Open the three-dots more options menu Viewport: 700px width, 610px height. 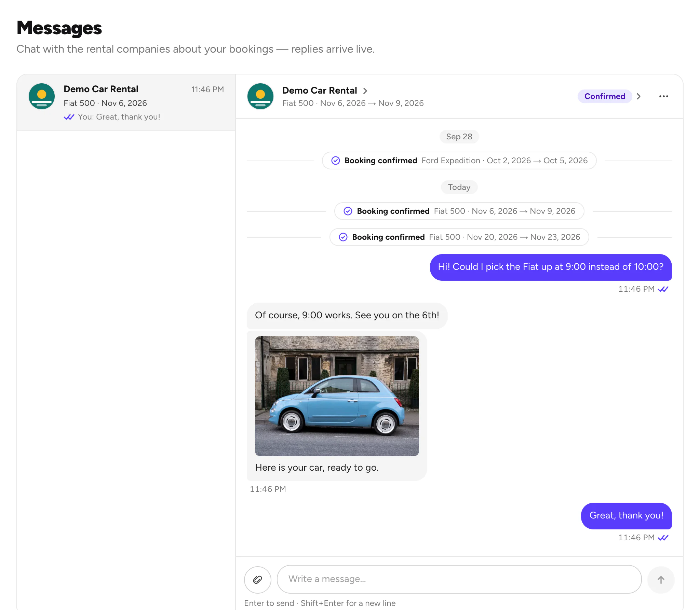point(663,96)
